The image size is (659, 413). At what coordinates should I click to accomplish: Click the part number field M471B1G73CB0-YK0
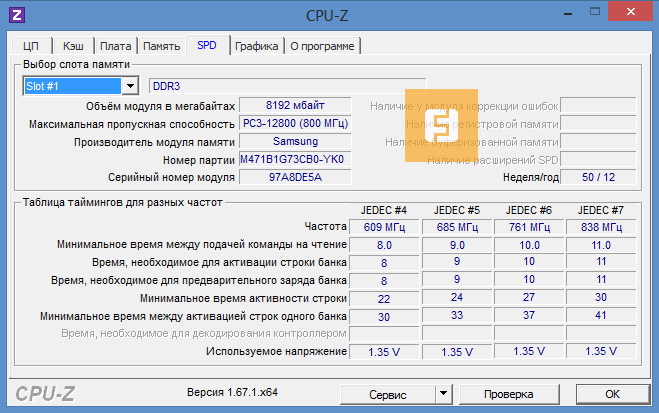coord(294,160)
